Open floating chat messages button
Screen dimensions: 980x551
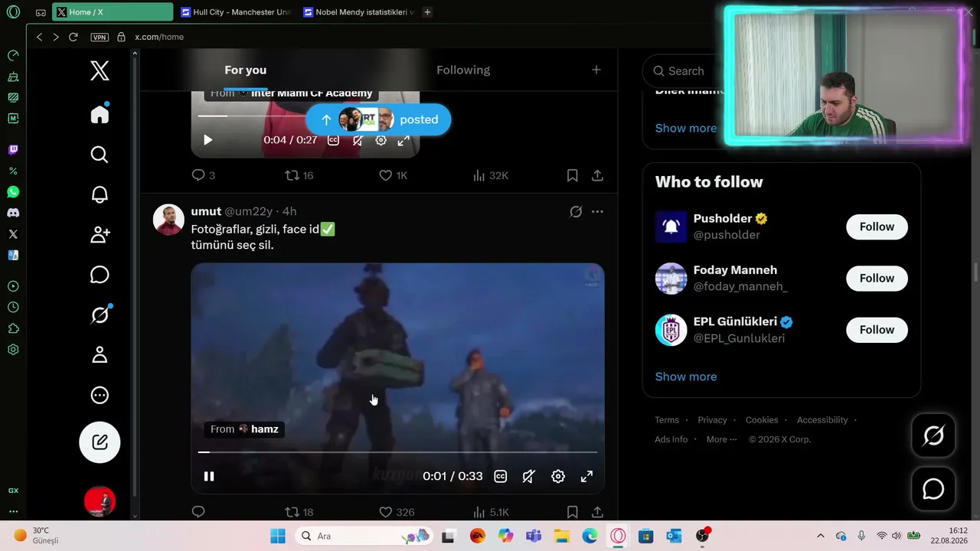click(x=933, y=489)
